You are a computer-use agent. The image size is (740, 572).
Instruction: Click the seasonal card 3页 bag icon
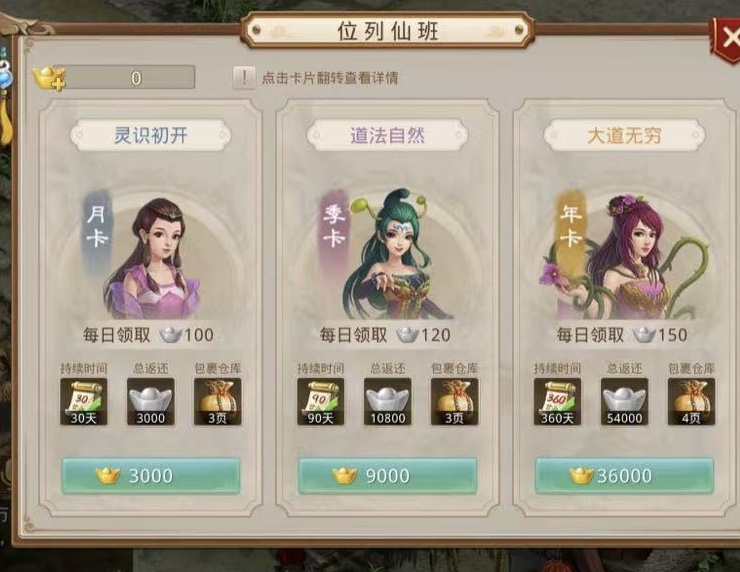tap(454, 402)
